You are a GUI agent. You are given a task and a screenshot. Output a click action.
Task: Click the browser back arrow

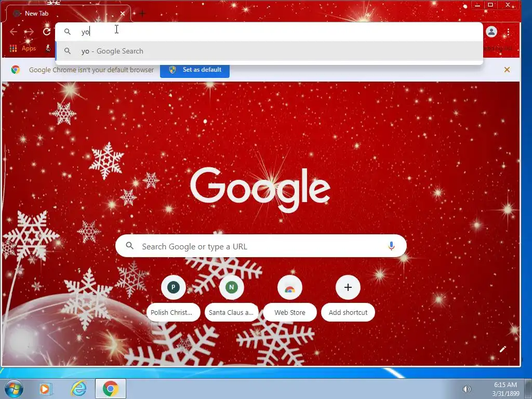tap(14, 32)
